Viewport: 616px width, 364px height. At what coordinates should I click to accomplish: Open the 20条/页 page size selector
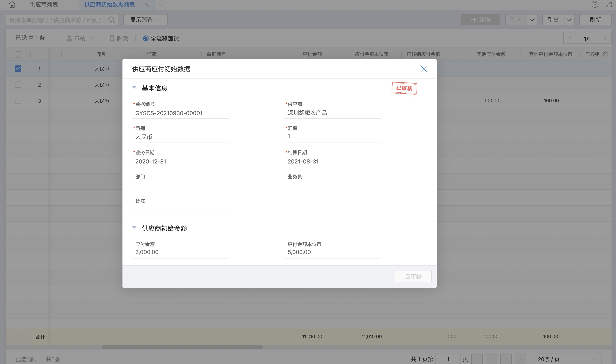coord(567,359)
